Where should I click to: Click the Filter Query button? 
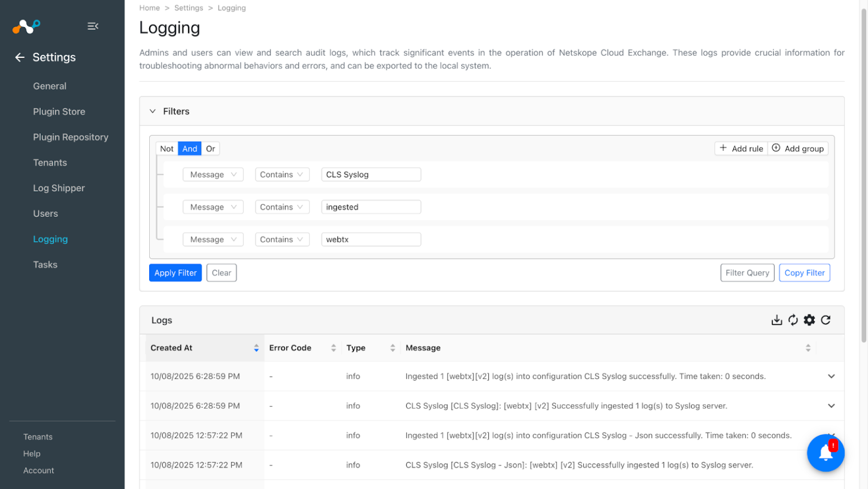click(x=747, y=273)
